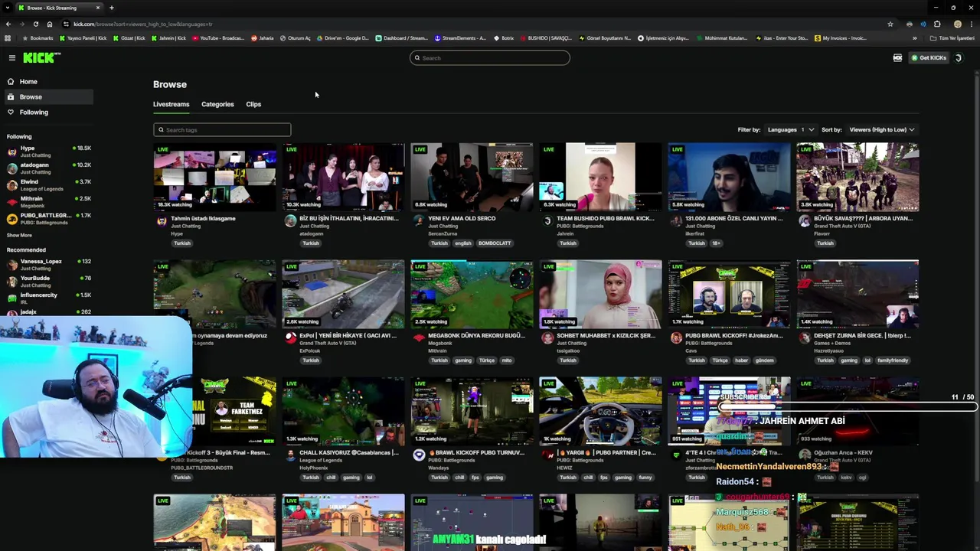Open the StreamElements bookmark

[x=460, y=38]
